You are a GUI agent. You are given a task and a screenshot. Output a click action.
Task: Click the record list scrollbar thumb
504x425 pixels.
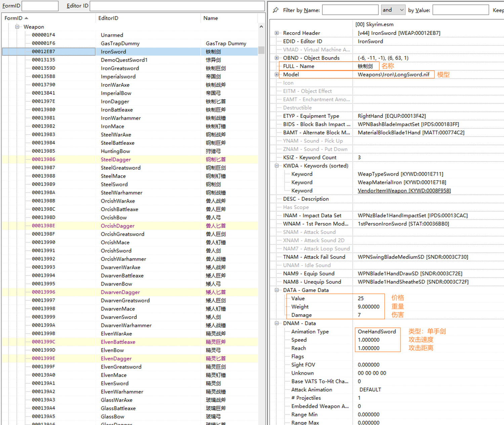261,50
